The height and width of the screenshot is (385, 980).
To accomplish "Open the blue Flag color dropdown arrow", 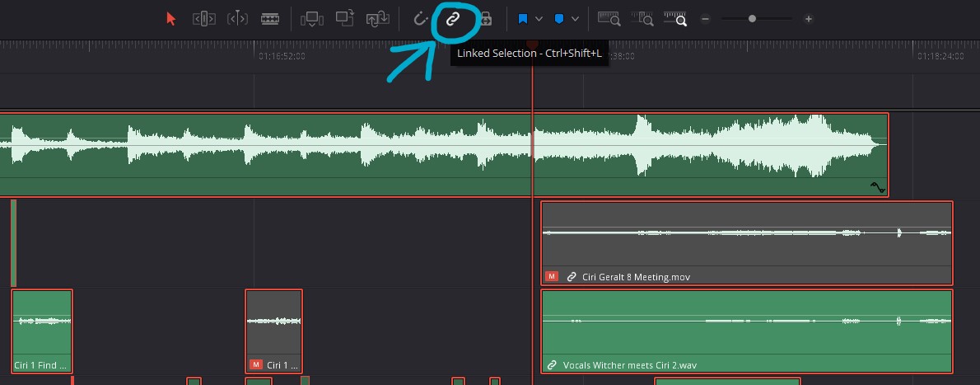I will [539, 19].
